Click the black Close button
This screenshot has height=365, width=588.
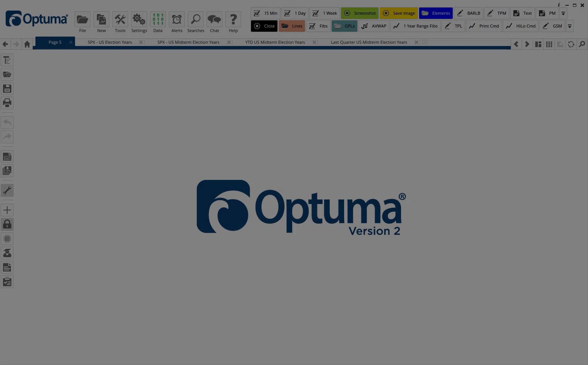(x=264, y=26)
